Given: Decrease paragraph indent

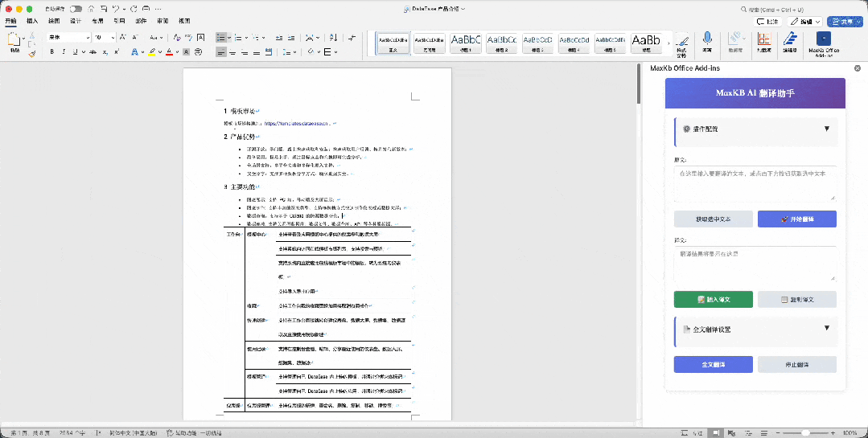Looking at the screenshot, I should pyautogui.click(x=279, y=38).
